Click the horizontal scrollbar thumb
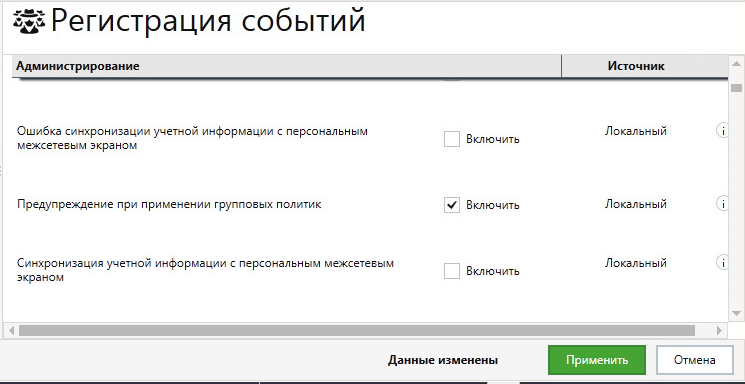This screenshot has height=384, width=745. [357, 330]
